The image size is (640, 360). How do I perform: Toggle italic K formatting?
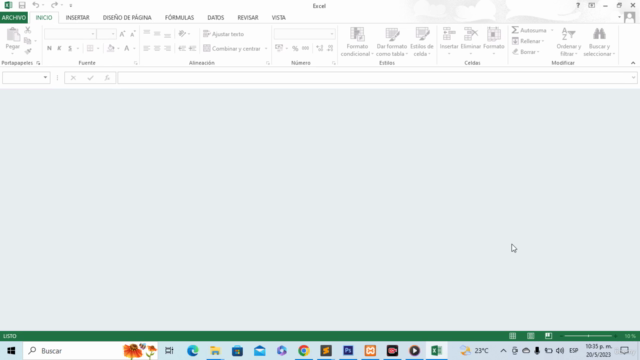click(x=59, y=48)
